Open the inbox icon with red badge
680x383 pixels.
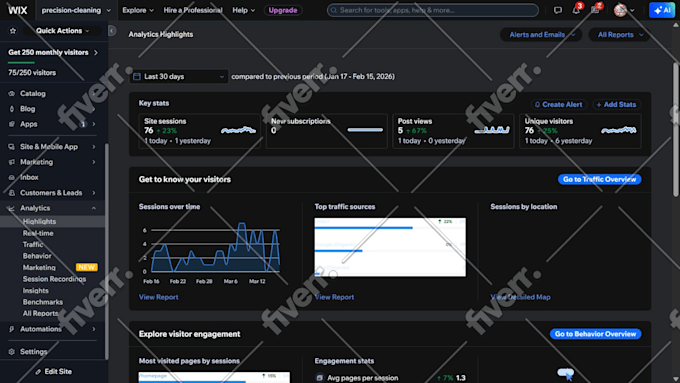[595, 10]
